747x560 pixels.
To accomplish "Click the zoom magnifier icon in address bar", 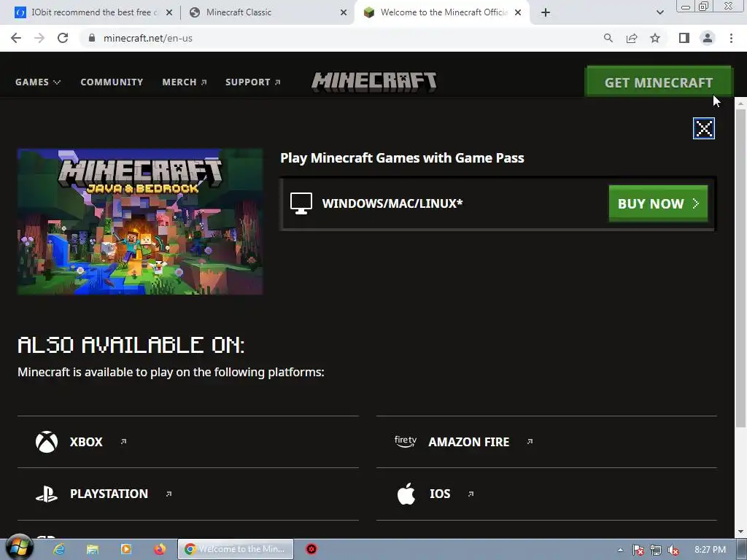I will coord(608,38).
